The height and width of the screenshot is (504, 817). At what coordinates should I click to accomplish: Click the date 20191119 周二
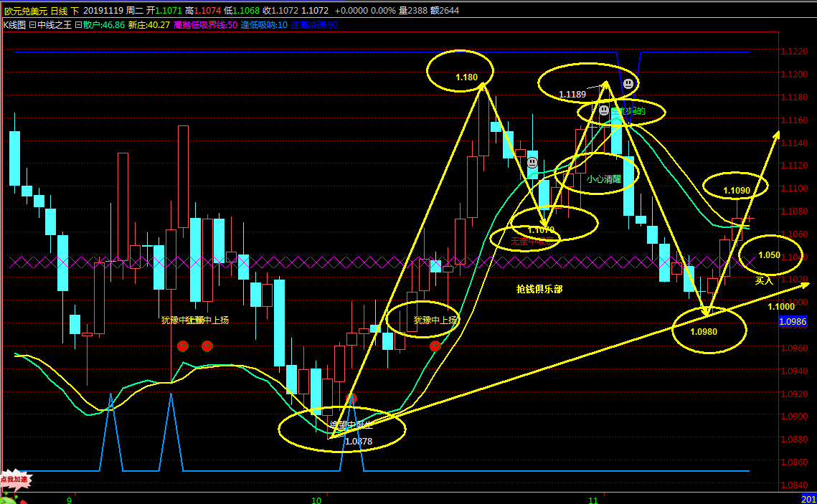pyautogui.click(x=113, y=11)
